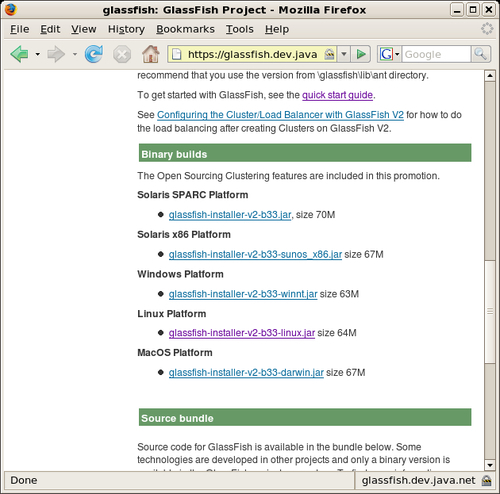Open the Edit menu

[x=50, y=29]
